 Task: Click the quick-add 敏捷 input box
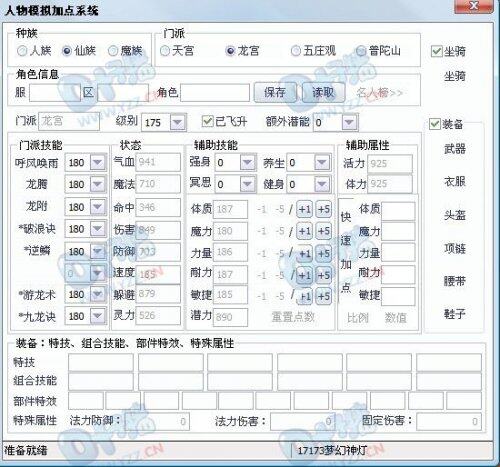click(x=398, y=297)
